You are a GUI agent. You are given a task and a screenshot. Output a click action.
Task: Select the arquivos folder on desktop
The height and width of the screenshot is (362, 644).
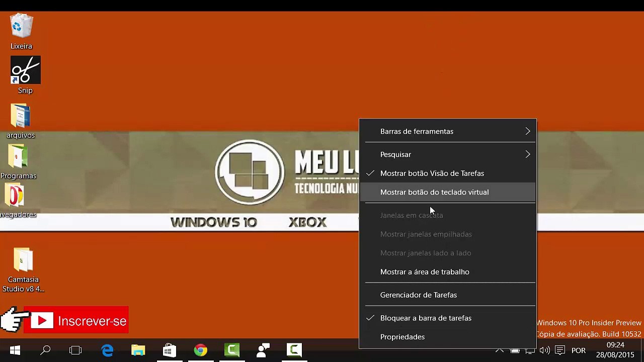point(21,121)
